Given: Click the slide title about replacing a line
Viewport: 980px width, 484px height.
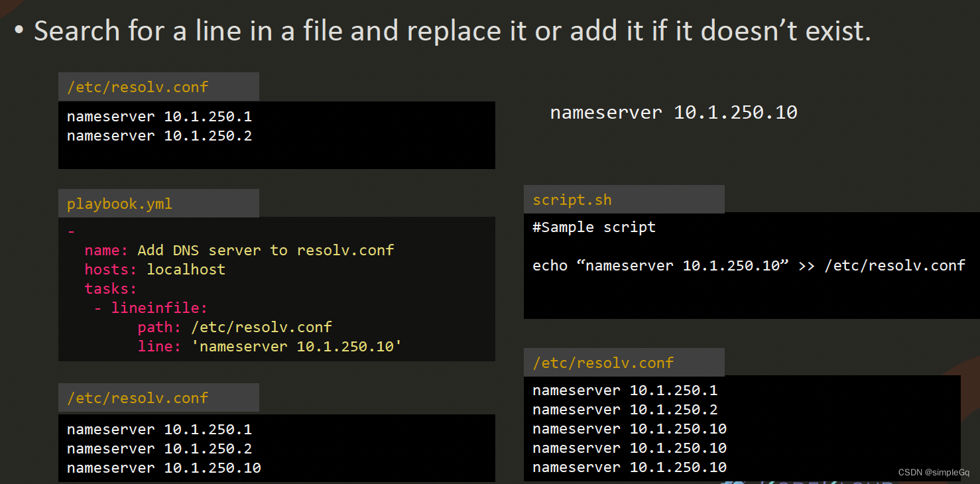Looking at the screenshot, I should click(452, 30).
